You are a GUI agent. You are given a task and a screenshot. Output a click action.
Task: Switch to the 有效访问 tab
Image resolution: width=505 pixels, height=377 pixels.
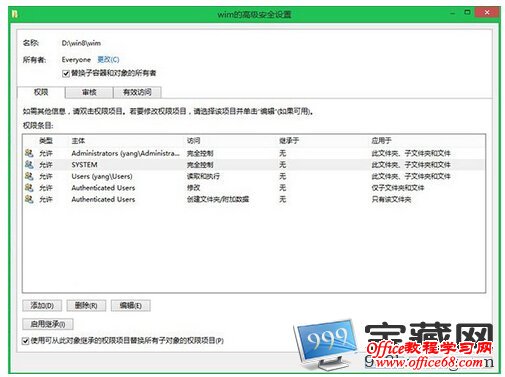(x=137, y=92)
